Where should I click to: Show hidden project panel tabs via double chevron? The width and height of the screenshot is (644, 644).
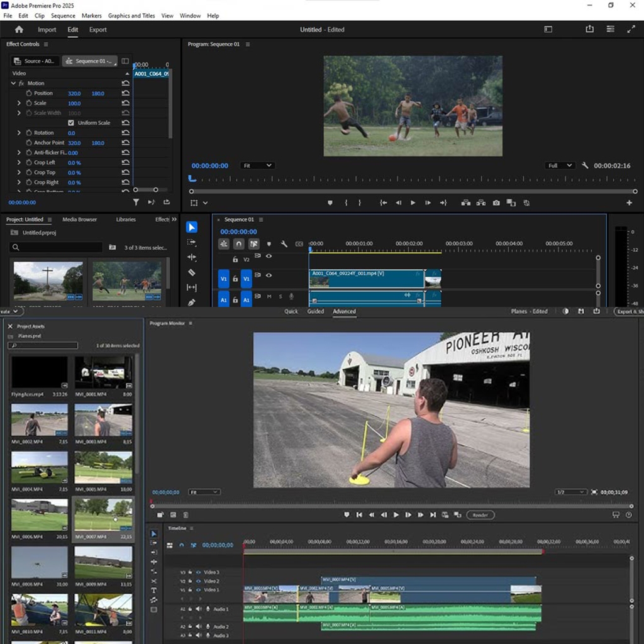coord(174,219)
